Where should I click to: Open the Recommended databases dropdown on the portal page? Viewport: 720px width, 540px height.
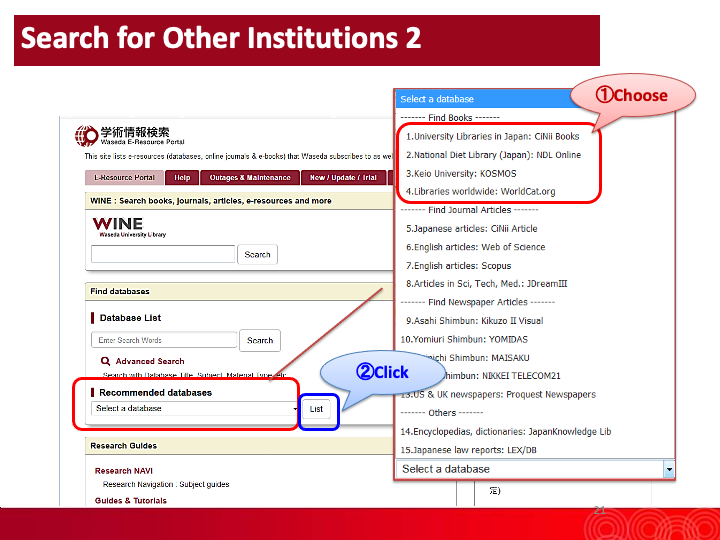[195, 409]
